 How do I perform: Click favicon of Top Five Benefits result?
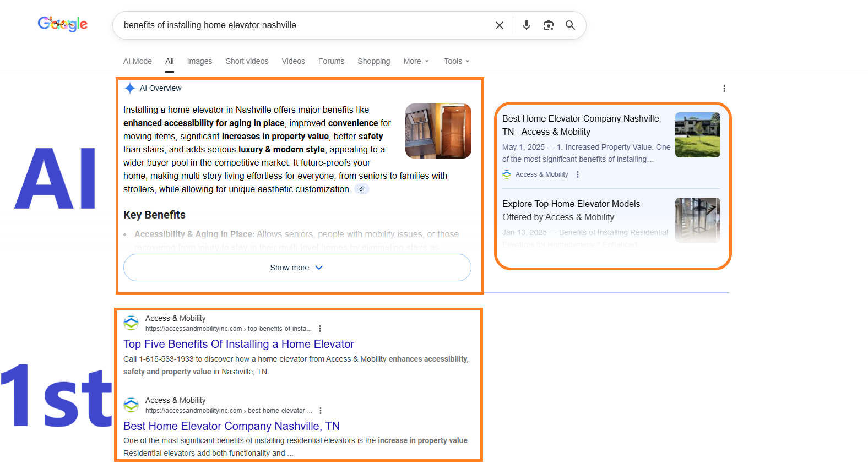coord(131,323)
